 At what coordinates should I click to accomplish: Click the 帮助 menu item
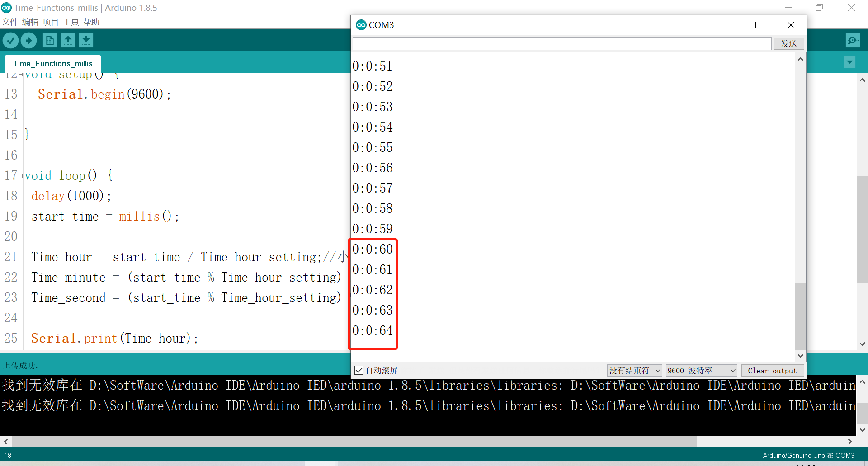click(91, 22)
